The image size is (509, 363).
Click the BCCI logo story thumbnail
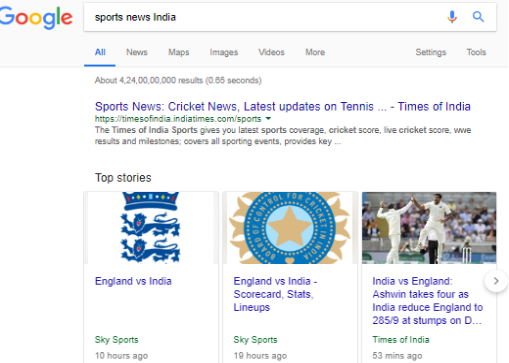(x=290, y=228)
